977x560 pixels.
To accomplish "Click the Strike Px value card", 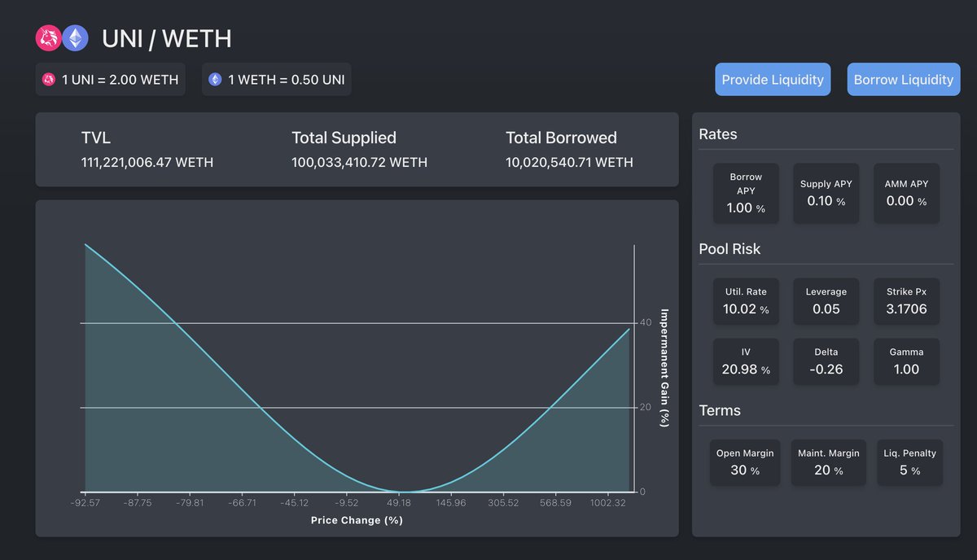I will pyautogui.click(x=906, y=301).
